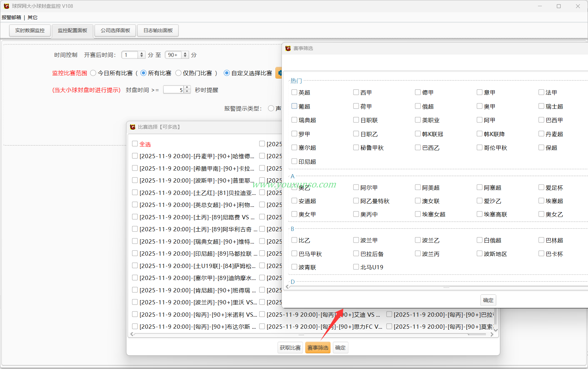This screenshot has width=588, height=369.
Task: Click the gear icon beside 自定义选择比赛
Action: pyautogui.click(x=279, y=73)
